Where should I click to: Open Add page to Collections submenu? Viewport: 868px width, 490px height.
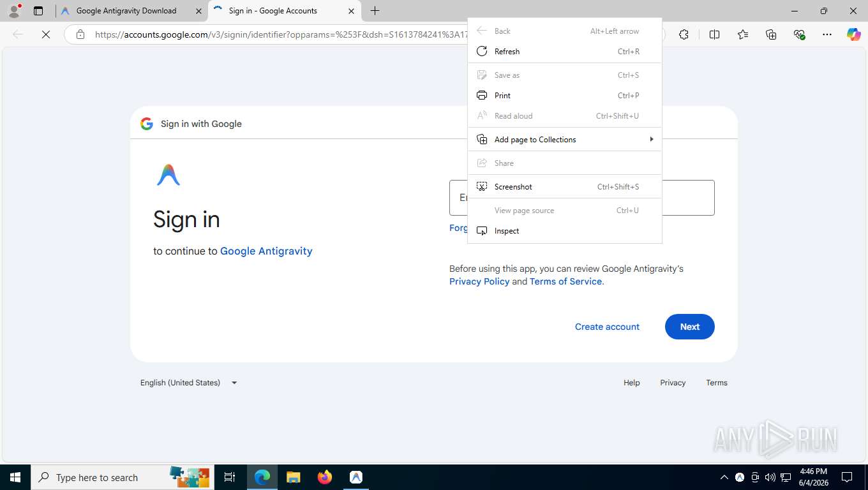(x=565, y=139)
